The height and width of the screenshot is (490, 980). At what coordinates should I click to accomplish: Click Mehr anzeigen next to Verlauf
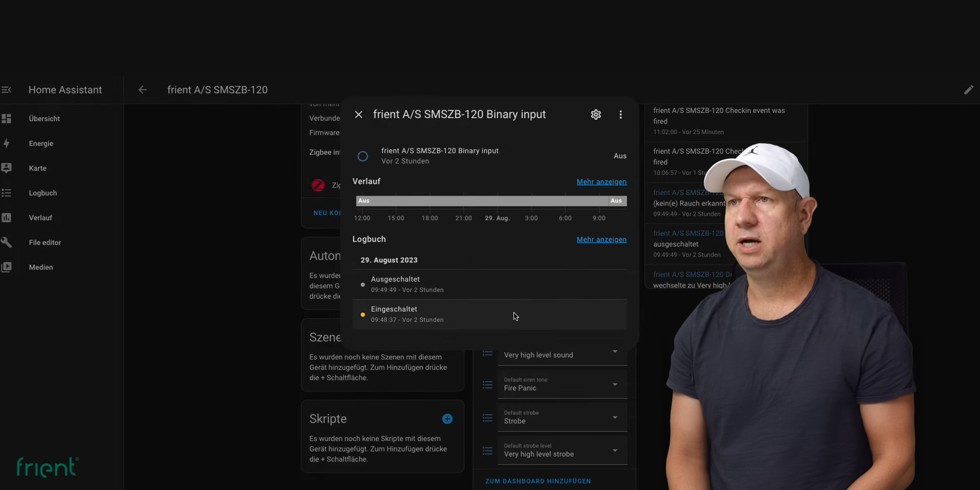pyautogui.click(x=601, y=182)
